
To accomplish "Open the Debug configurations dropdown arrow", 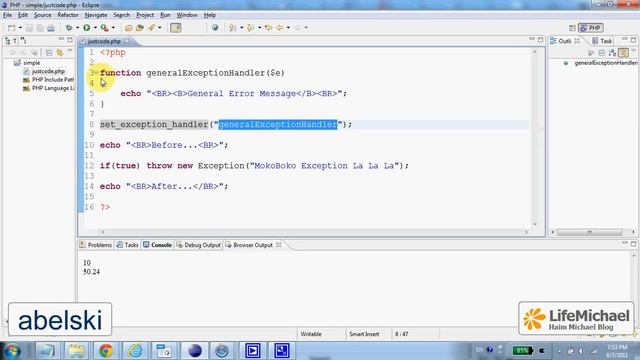I will coord(77,28).
